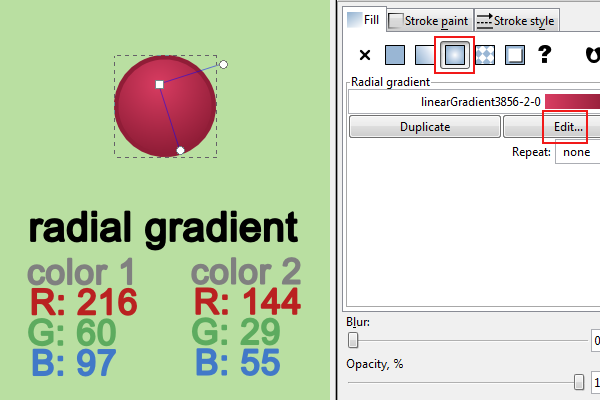Click the Blur value input field

(595, 340)
